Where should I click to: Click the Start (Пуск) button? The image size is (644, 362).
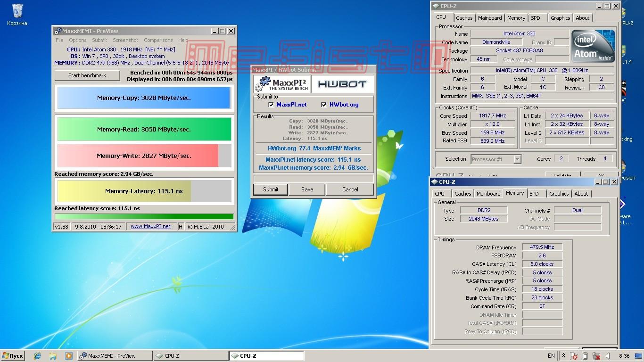13,356
